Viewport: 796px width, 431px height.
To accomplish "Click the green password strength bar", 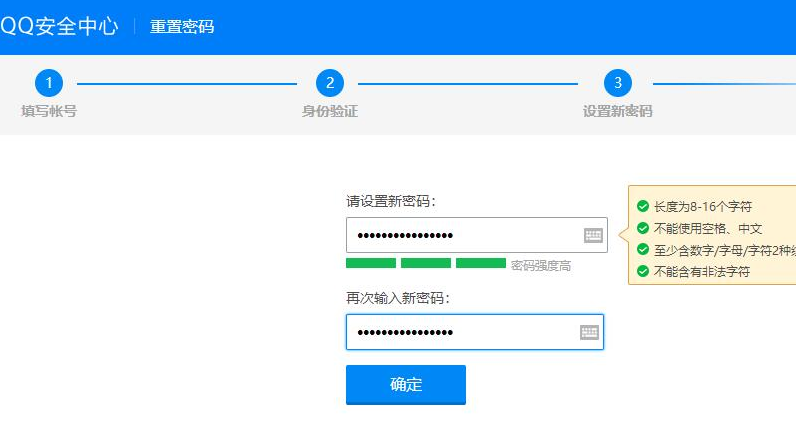I will coord(426,263).
